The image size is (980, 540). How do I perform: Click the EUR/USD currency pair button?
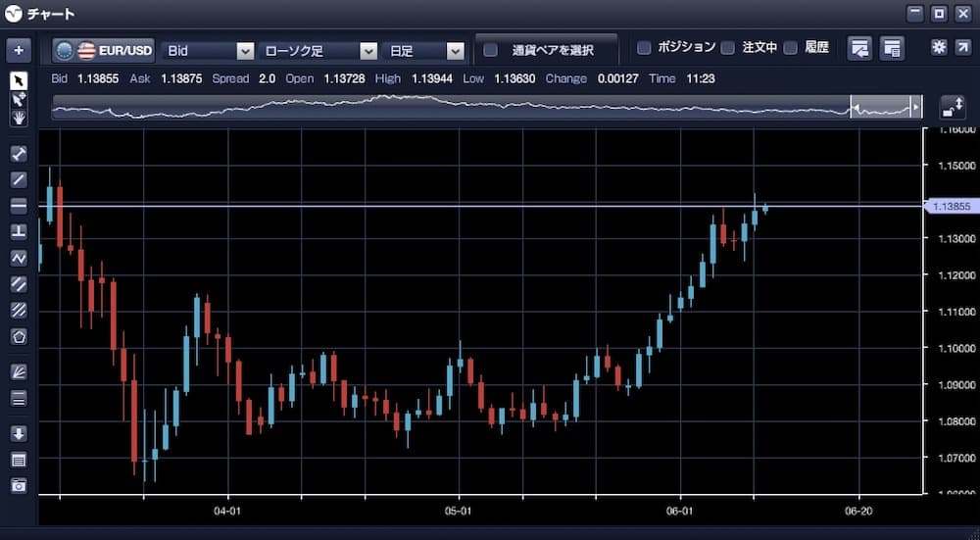103,51
